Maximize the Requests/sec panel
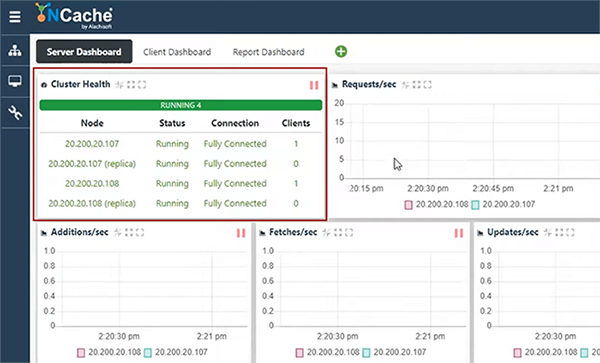 (x=427, y=85)
